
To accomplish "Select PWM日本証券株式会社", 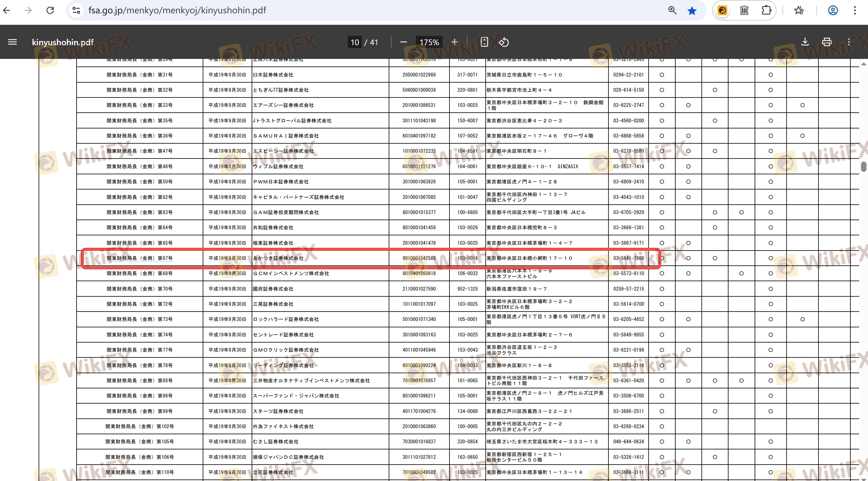I will pos(281,182).
